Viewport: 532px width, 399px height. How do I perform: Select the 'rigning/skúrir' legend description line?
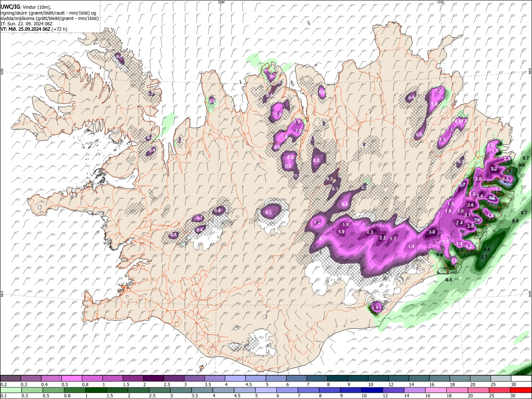(x=48, y=13)
